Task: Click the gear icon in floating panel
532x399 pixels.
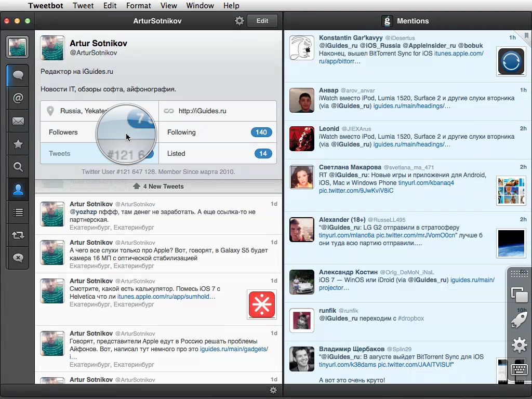Action: (520, 345)
